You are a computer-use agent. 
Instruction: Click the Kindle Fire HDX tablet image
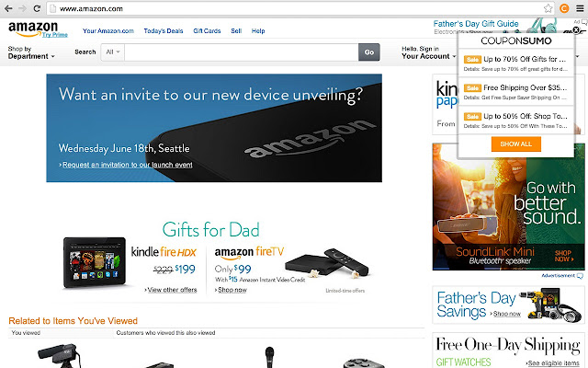click(94, 262)
